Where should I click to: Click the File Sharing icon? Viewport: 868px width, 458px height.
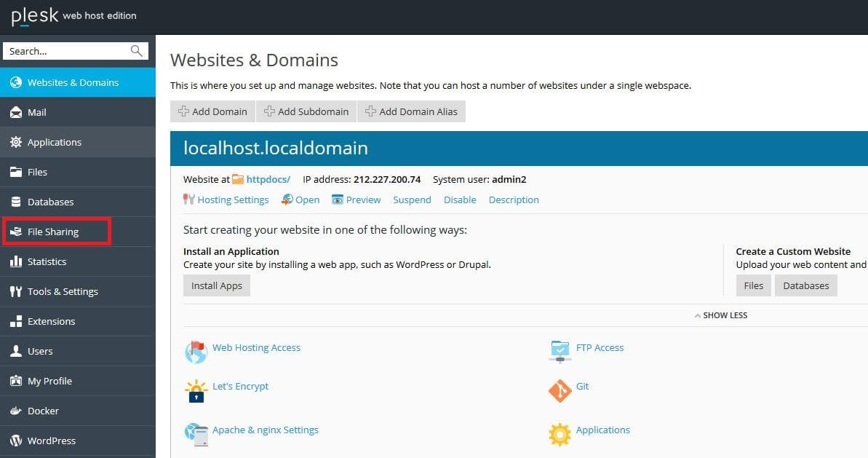(16, 232)
